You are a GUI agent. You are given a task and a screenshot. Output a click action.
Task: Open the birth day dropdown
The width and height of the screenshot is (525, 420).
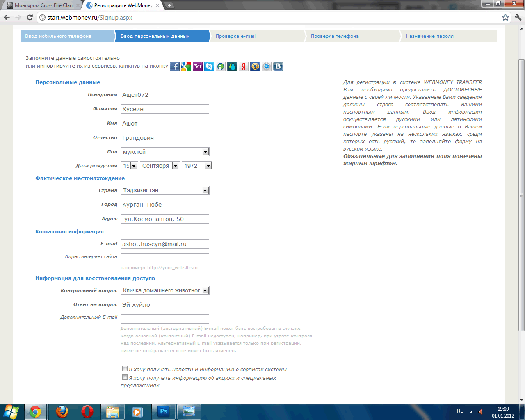[x=129, y=166]
